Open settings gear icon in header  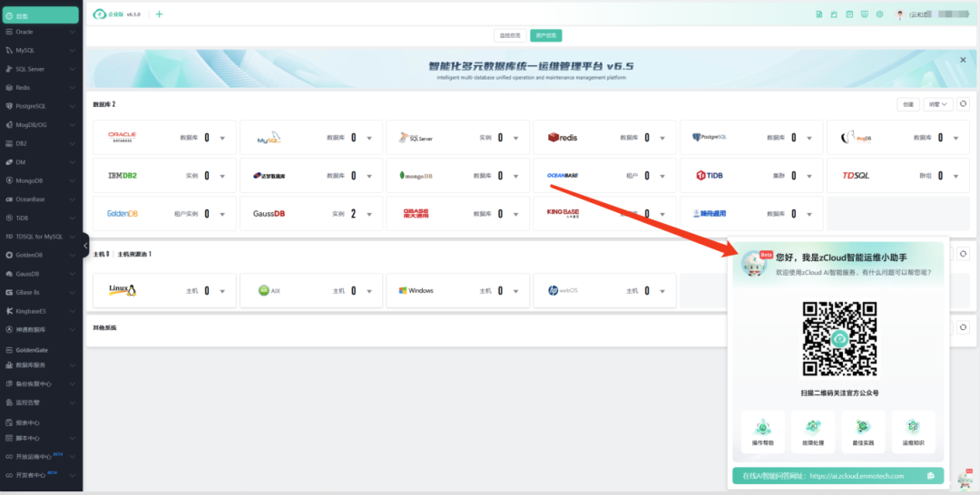879,15
